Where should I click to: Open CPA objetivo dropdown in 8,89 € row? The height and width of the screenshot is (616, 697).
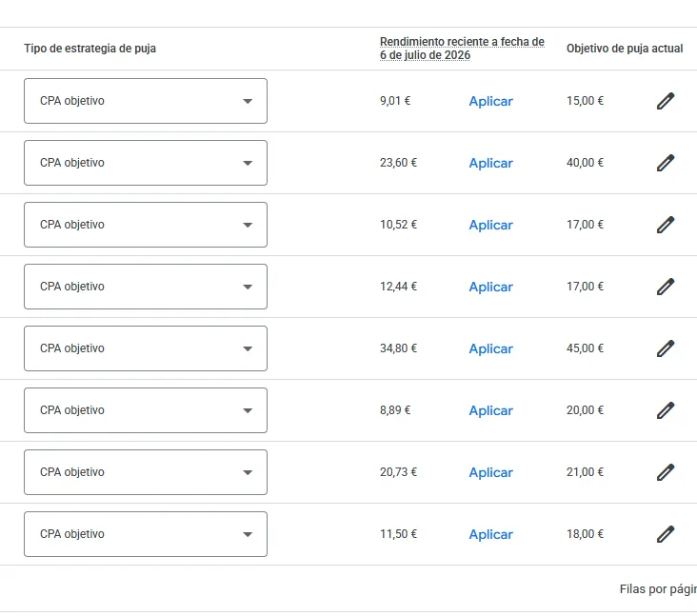pyautogui.click(x=146, y=410)
